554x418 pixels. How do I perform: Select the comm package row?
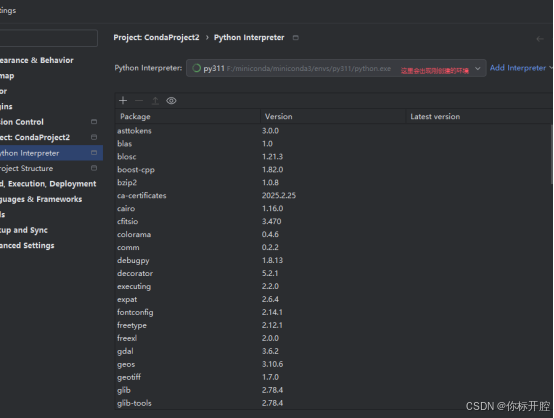pos(333,247)
